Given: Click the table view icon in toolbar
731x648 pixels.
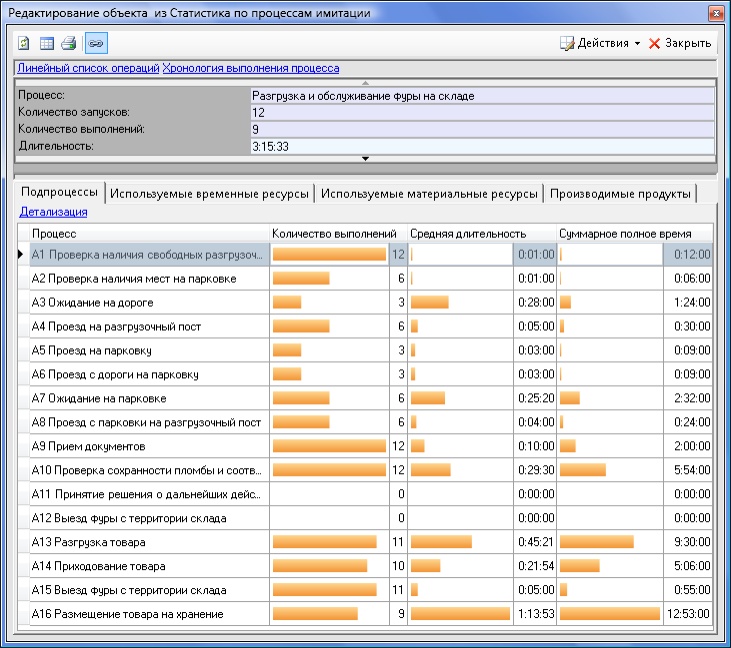Looking at the screenshot, I should [x=46, y=43].
